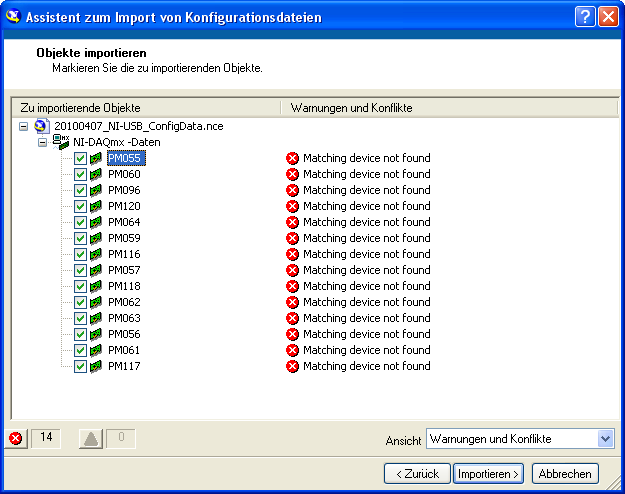Collapse the NI-DAQmx -Daten node
Viewport: 625px width, 494px height.
(x=42, y=142)
